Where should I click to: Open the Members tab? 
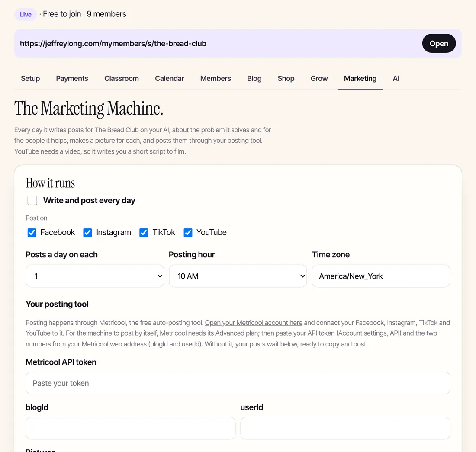(215, 79)
